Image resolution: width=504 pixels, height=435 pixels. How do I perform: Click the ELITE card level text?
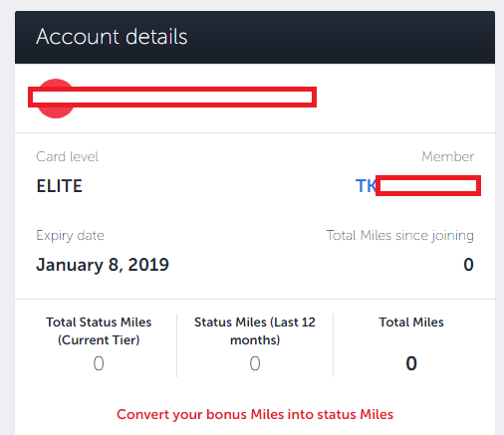pyautogui.click(x=59, y=186)
